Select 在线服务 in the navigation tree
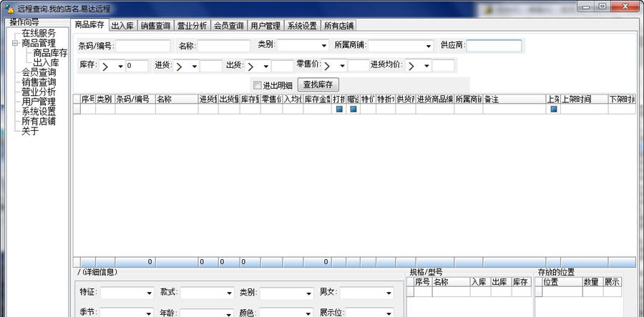644x317 pixels. [x=39, y=33]
